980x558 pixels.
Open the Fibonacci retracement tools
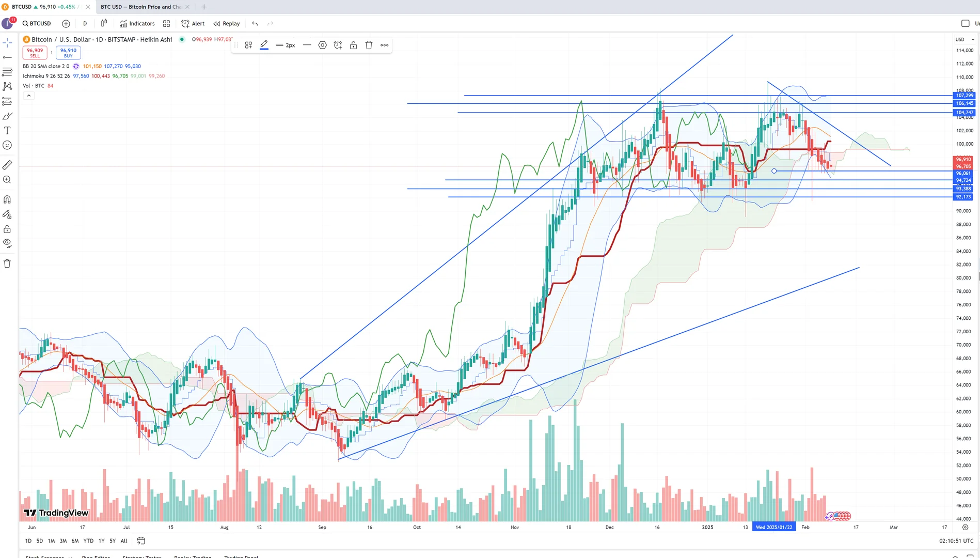(x=7, y=72)
